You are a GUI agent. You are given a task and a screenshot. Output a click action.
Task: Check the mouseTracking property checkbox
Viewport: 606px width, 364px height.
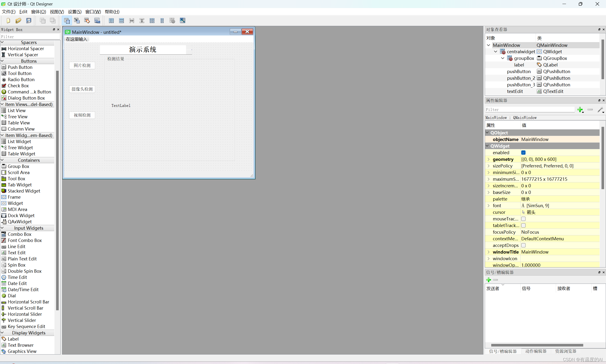tap(523, 219)
